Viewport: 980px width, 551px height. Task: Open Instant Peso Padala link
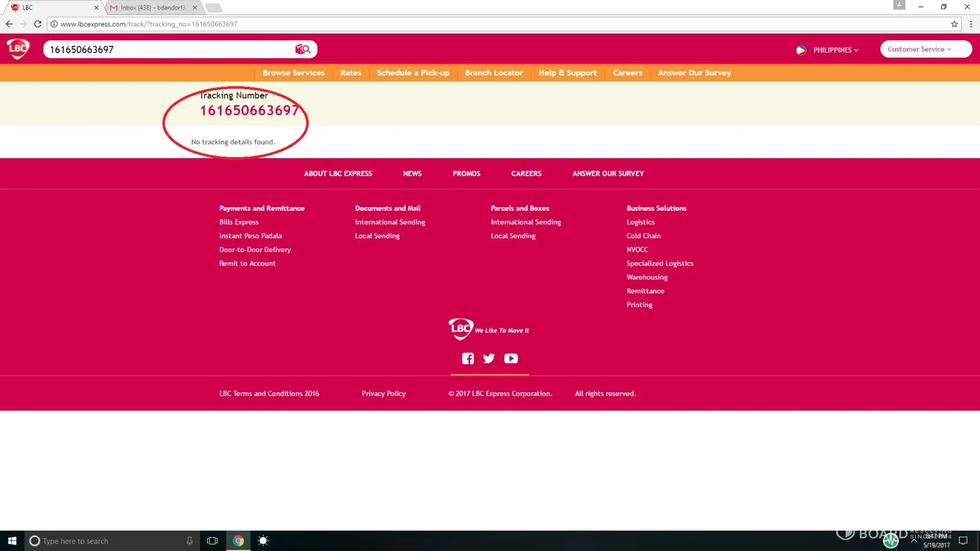click(x=250, y=236)
